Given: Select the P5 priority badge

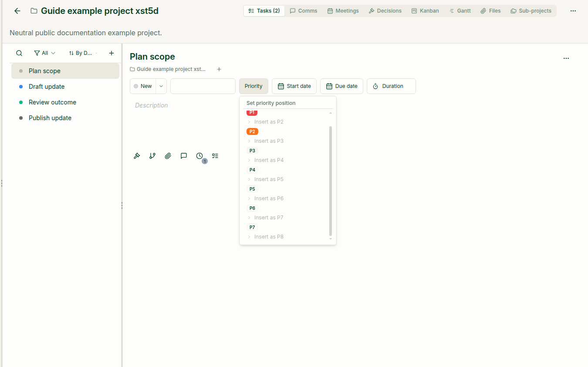Looking at the screenshot, I should coord(252,189).
